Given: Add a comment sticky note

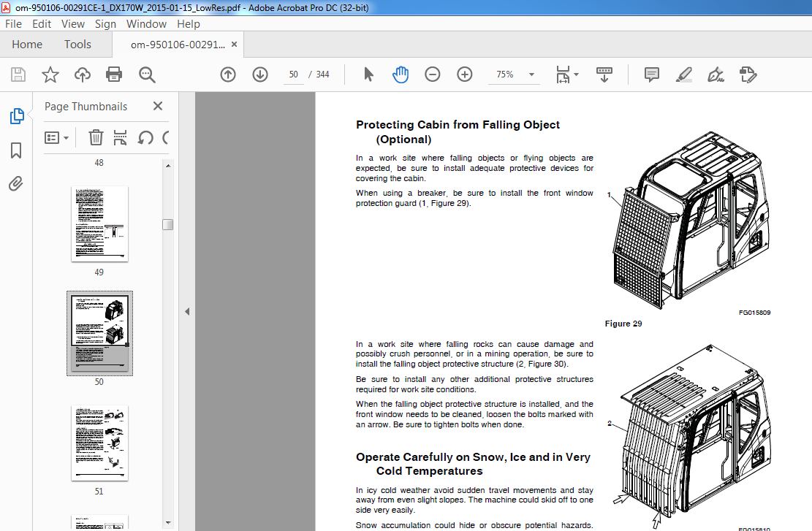Looking at the screenshot, I should 651,75.
